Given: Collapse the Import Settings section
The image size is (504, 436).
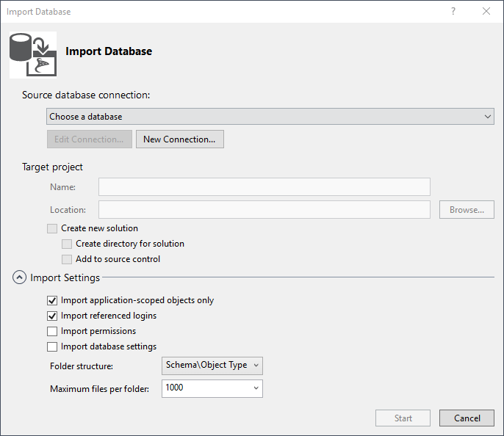Looking at the screenshot, I should click(x=19, y=277).
